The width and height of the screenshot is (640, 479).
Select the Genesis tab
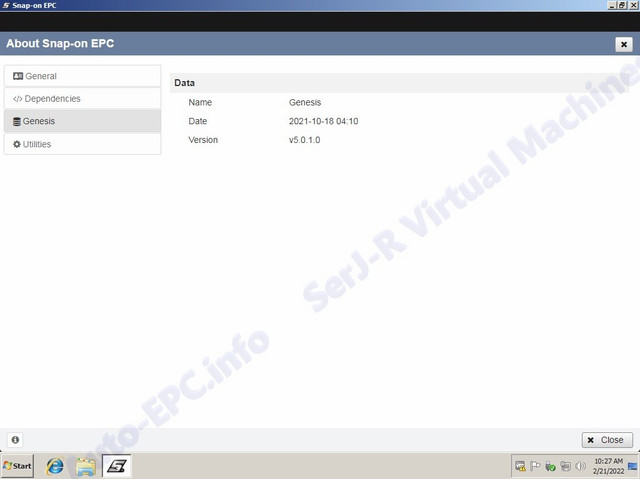coord(82,121)
